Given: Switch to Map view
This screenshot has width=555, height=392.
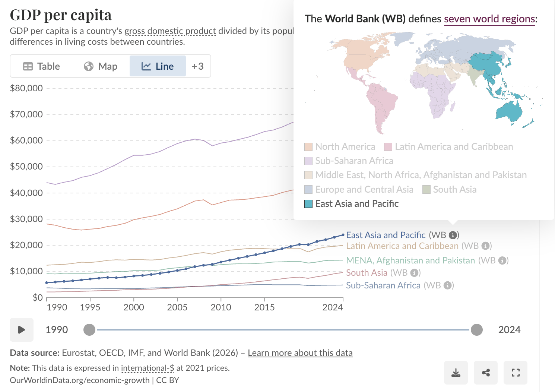Looking at the screenshot, I should coord(100,66).
